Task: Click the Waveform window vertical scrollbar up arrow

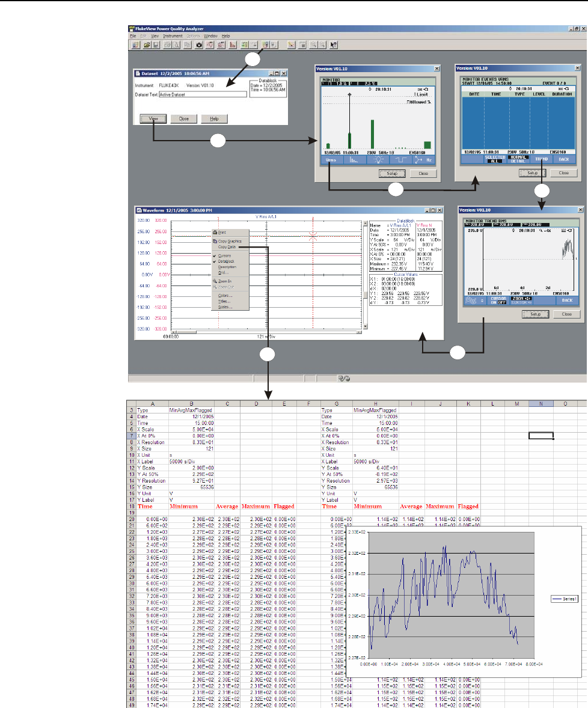Action: pyautogui.click(x=365, y=224)
